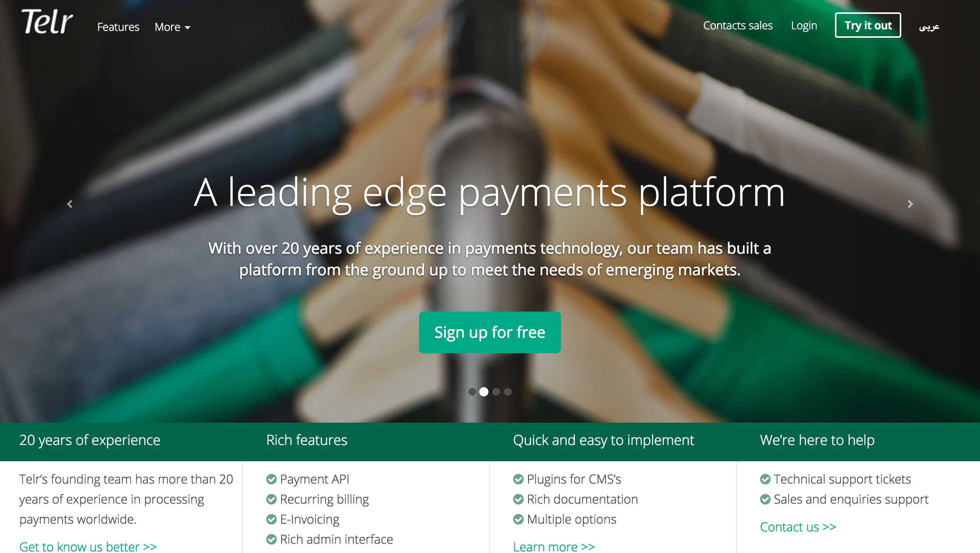
Task: Open Learn more >> link
Action: click(x=554, y=546)
